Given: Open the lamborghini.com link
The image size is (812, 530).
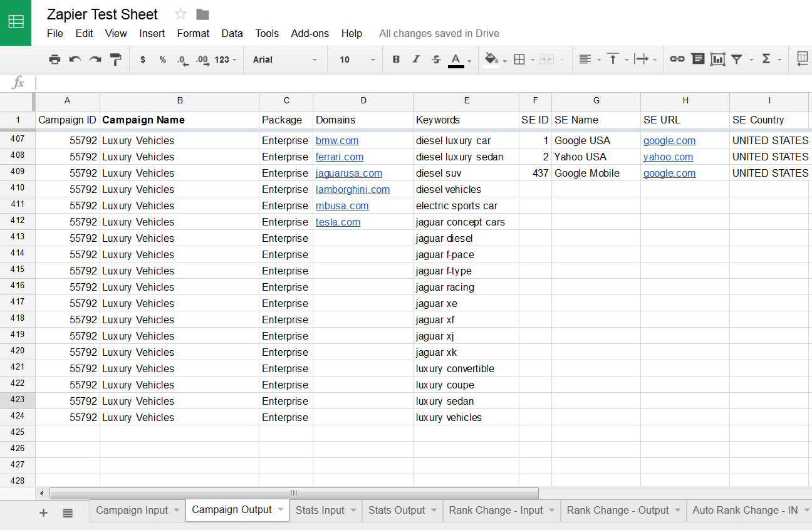Looking at the screenshot, I should (x=353, y=189).
